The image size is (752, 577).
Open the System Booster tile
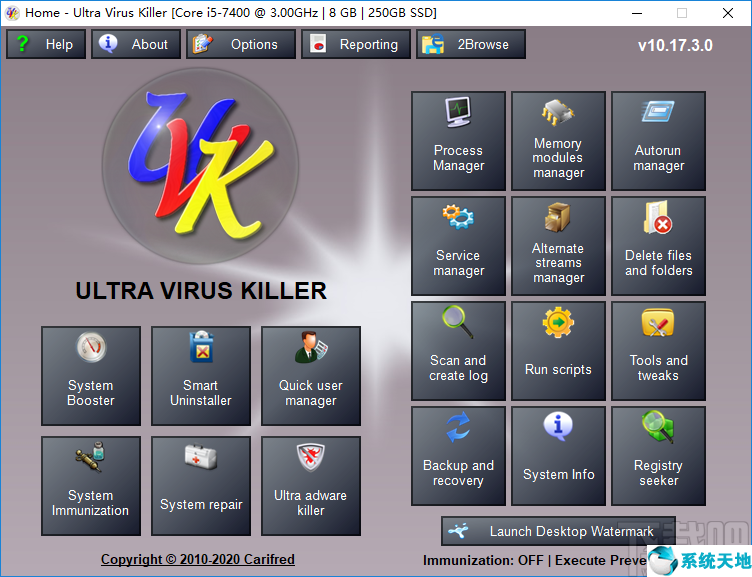91,376
